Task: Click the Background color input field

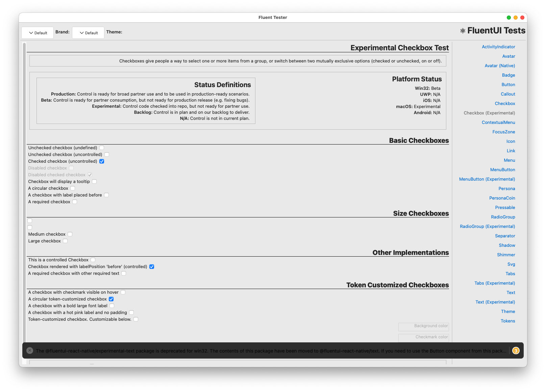Action: click(x=424, y=326)
